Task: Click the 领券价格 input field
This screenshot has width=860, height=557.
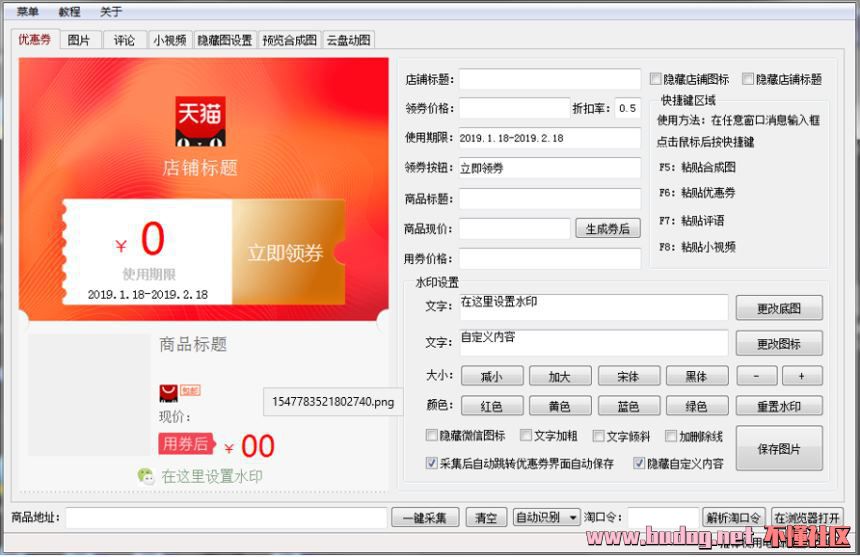Action: [x=514, y=108]
